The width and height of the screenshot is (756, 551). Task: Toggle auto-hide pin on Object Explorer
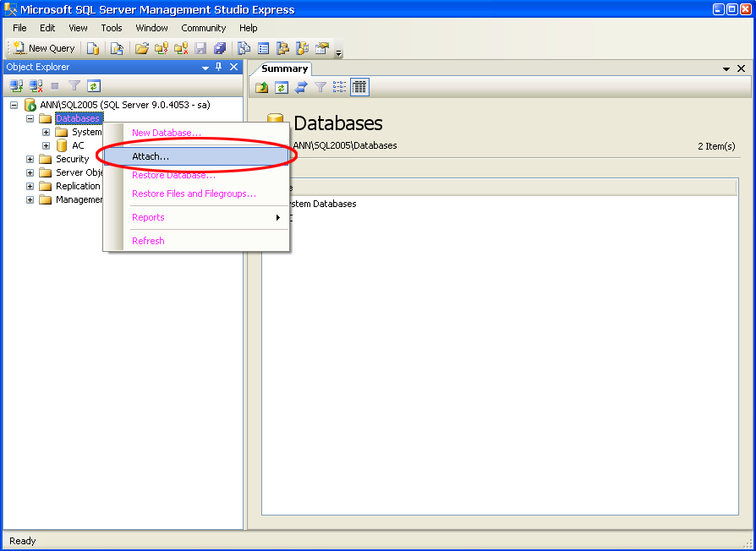point(219,67)
